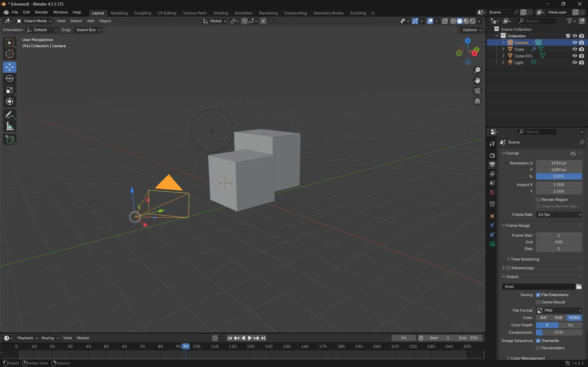Open the Frame Rate dropdown

[559, 214]
